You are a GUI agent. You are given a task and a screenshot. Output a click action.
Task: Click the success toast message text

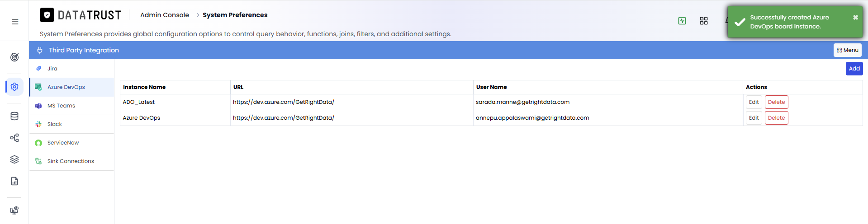pyautogui.click(x=789, y=22)
